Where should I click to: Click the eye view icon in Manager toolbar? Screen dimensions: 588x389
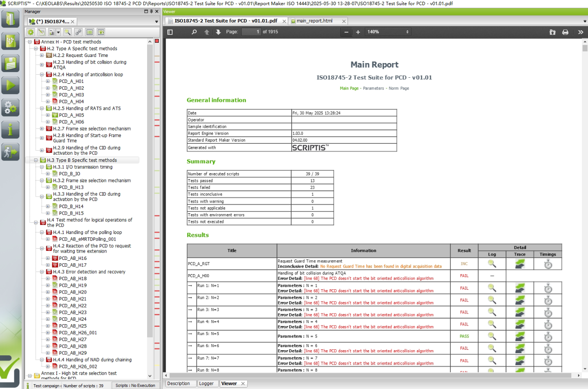coord(101,32)
